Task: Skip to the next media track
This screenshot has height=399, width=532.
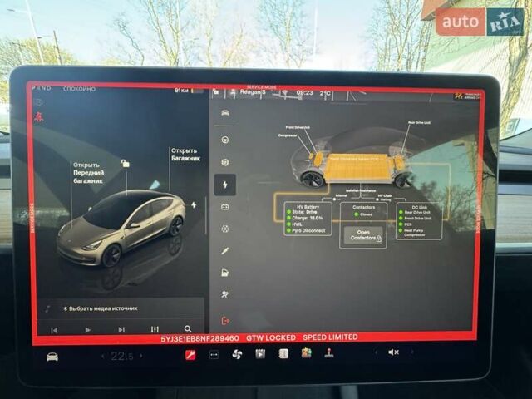Action: pos(121,329)
